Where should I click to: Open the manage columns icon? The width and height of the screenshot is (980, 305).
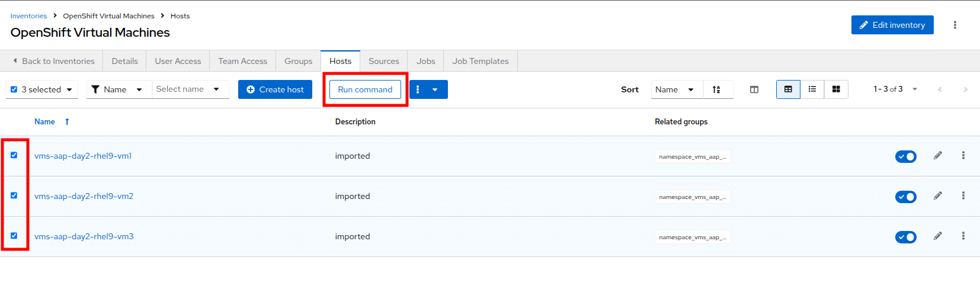point(754,89)
